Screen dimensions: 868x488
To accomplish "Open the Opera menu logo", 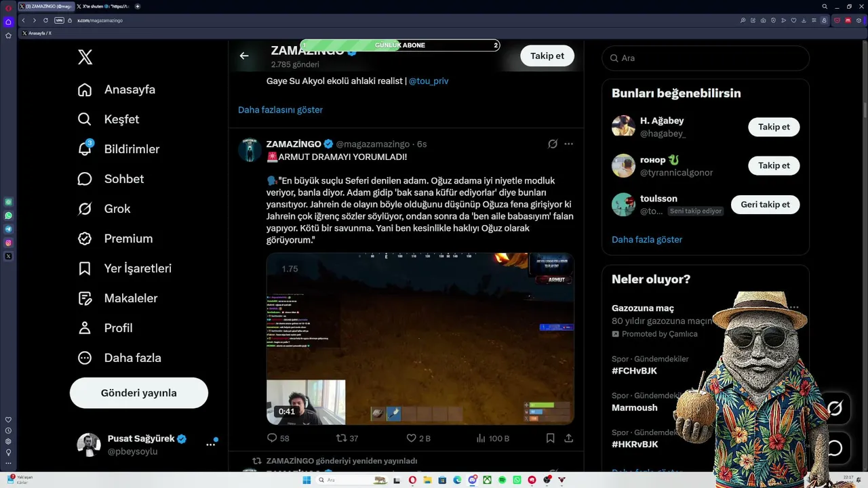I will pyautogui.click(x=8, y=8).
